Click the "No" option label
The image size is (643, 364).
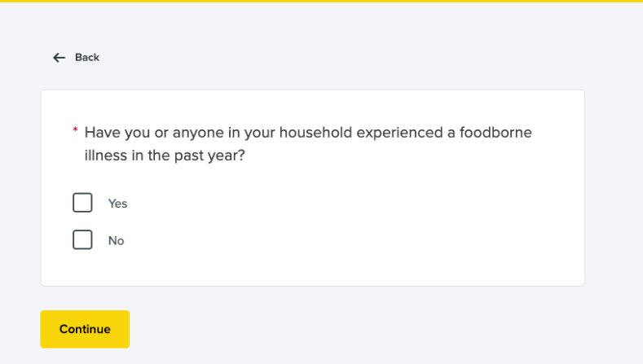[x=117, y=241]
